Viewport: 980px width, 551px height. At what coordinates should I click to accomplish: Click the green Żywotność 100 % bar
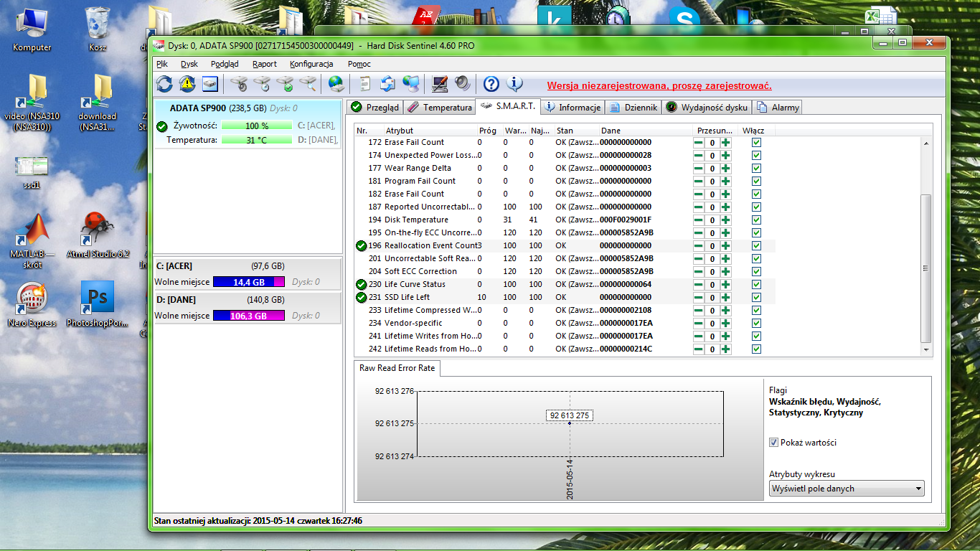(x=257, y=126)
